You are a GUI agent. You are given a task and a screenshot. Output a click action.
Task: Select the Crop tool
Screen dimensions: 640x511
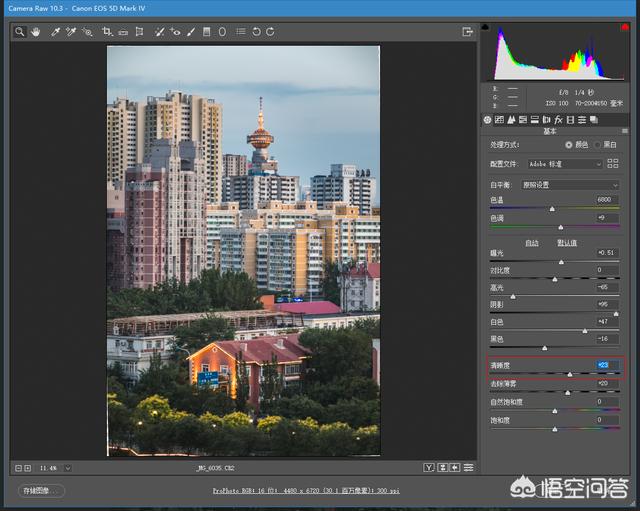[107, 32]
